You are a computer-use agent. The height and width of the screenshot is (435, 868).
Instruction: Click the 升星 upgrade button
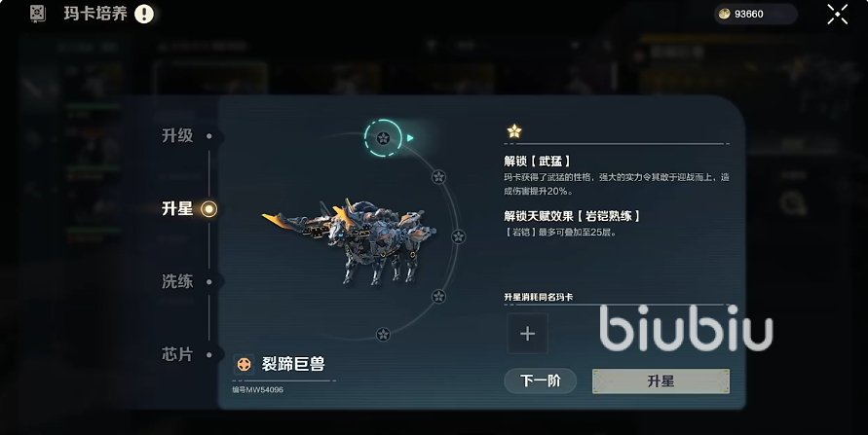[660, 381]
